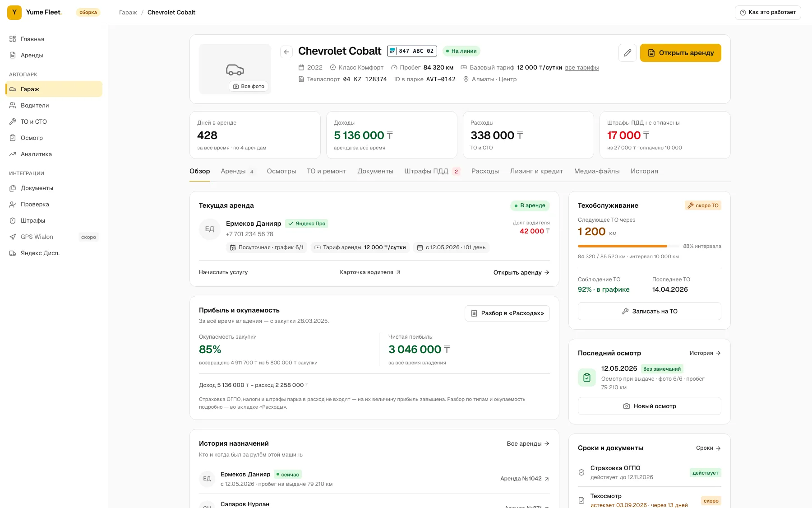The image size is (812, 508).
Task: Click the Расходы 338 000 stat card
Action: pos(528,135)
